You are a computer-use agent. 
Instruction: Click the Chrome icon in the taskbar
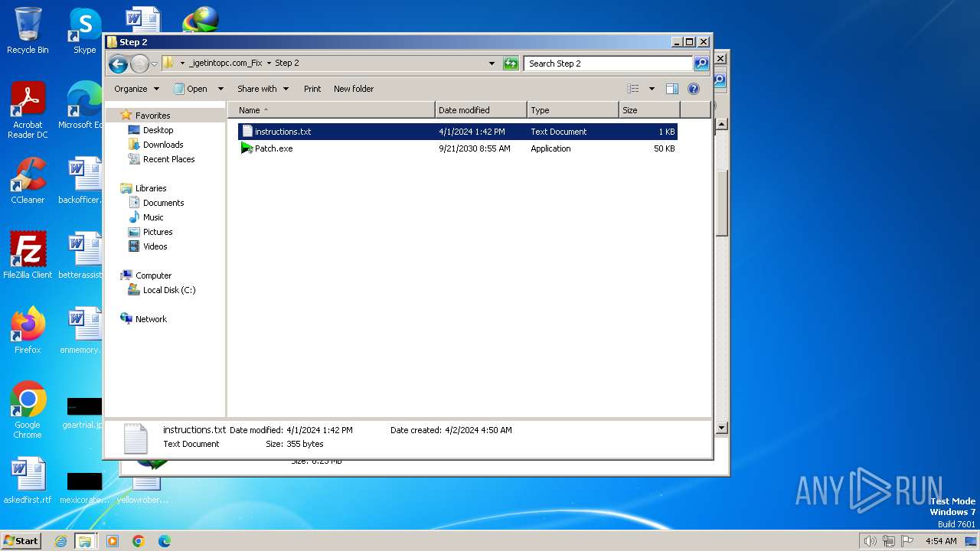[139, 541]
